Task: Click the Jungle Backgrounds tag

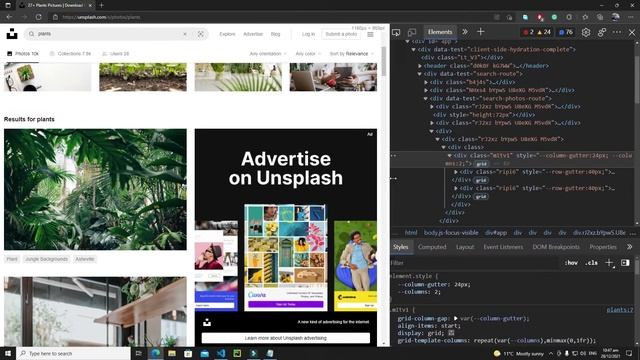Action: click(x=47, y=259)
